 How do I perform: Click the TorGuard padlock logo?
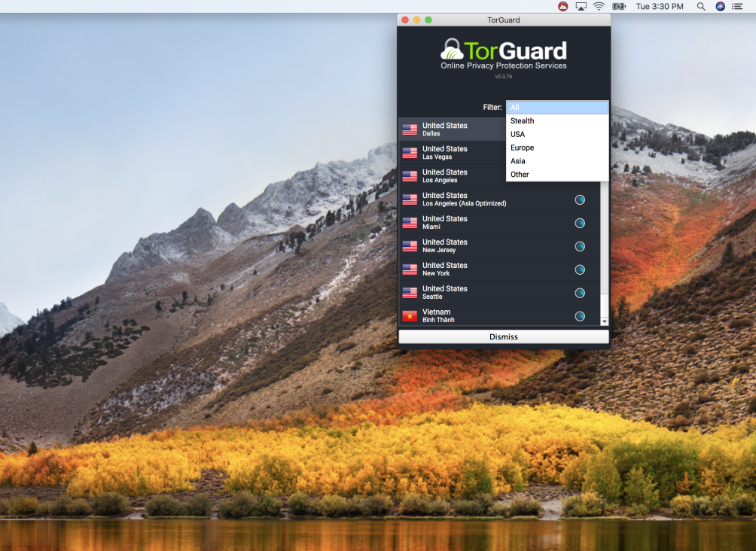pos(453,47)
